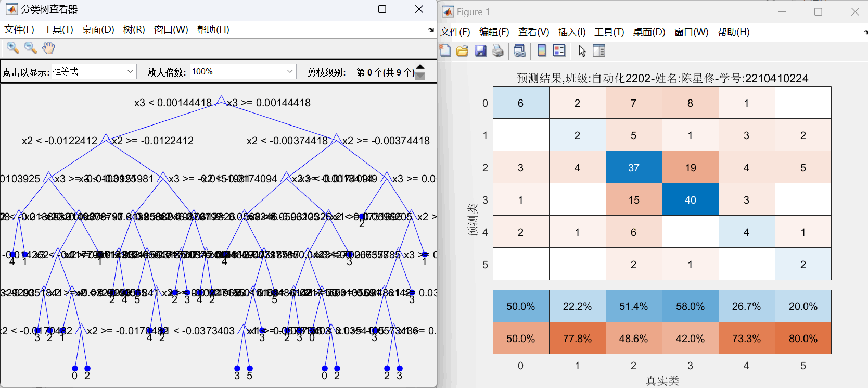This screenshot has width=868, height=388.
Task: Open the 桌面(D) menu in Figure 1
Action: (649, 32)
